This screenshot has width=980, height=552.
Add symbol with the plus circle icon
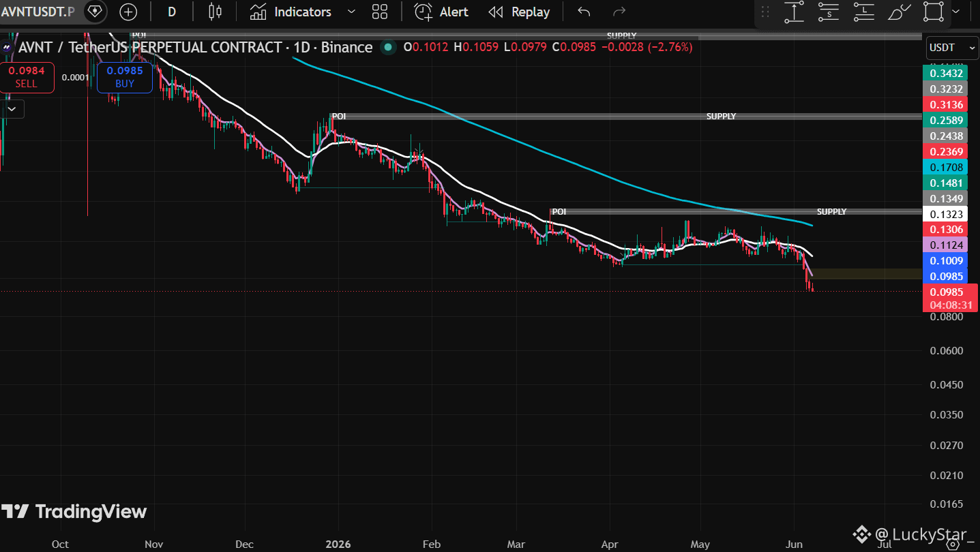pyautogui.click(x=128, y=12)
